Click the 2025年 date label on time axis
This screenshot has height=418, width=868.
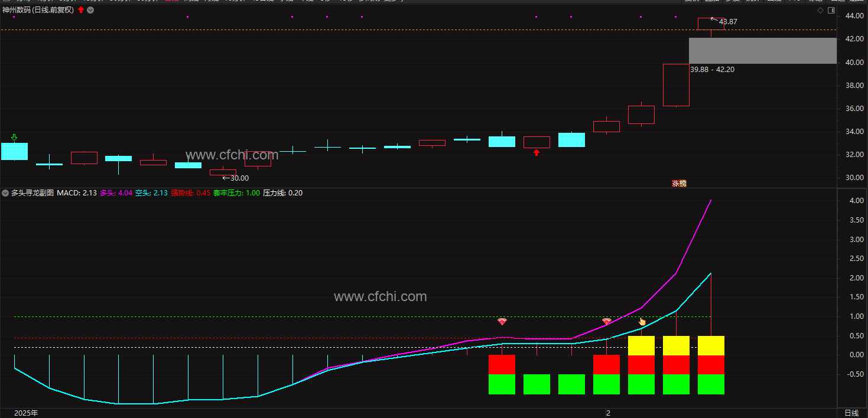coord(26,413)
